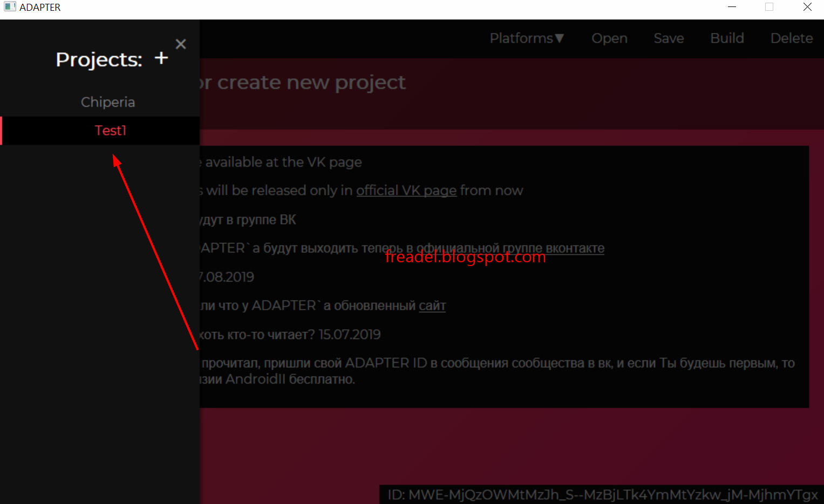This screenshot has width=824, height=504.
Task: Close the ADAPTER window
Action: [x=807, y=7]
